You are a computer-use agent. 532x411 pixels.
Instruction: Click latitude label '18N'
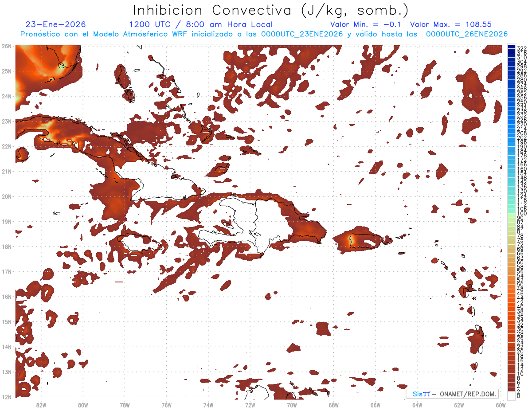click(7, 247)
